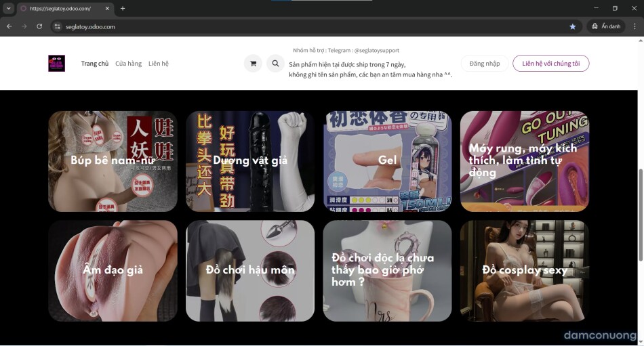644x346 pixels.
Task: Click the search magnifier icon in header
Action: [275, 64]
